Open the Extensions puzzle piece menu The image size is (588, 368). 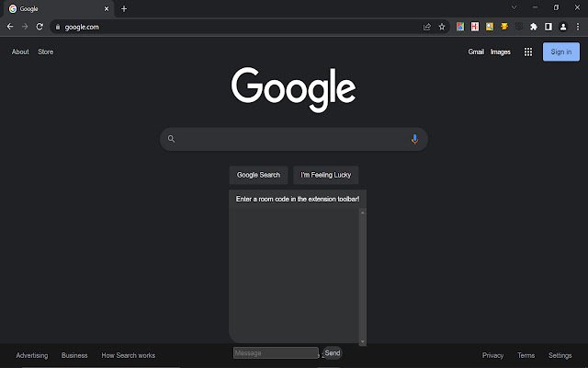tap(534, 27)
